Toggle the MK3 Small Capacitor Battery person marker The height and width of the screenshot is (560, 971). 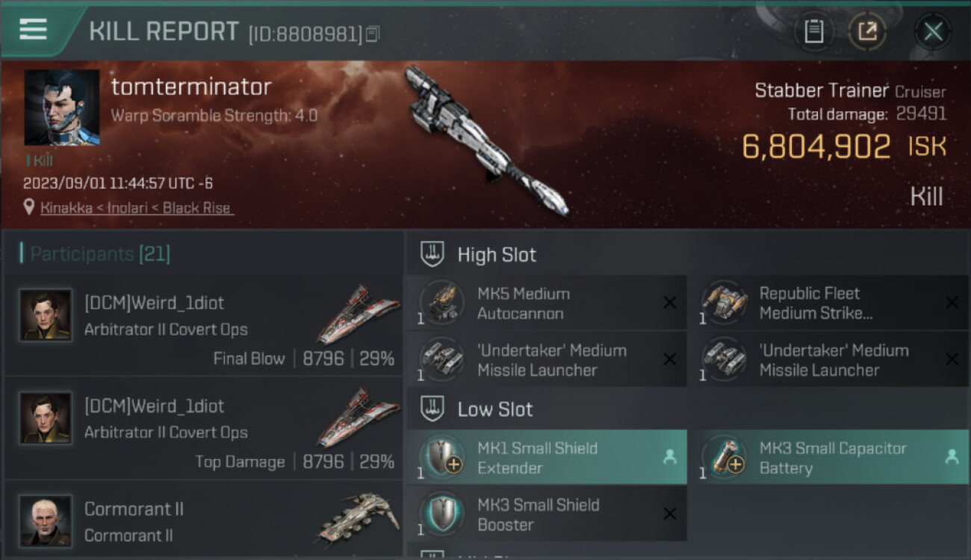(x=952, y=457)
